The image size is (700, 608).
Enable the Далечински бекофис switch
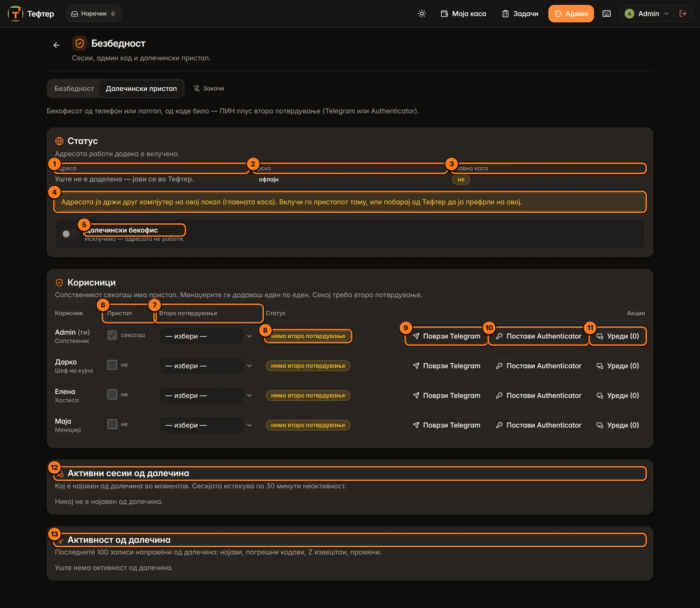[x=70, y=234]
